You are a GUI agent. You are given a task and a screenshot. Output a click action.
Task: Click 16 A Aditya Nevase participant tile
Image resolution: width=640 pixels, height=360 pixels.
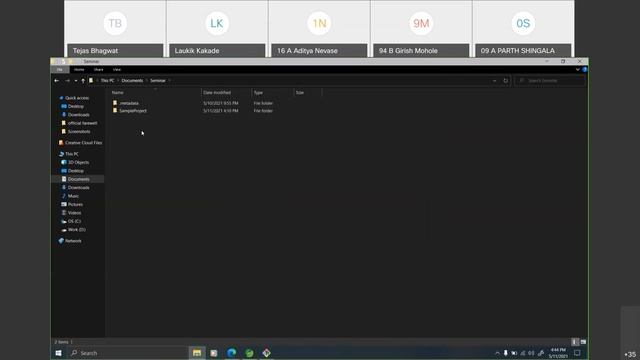(319, 29)
